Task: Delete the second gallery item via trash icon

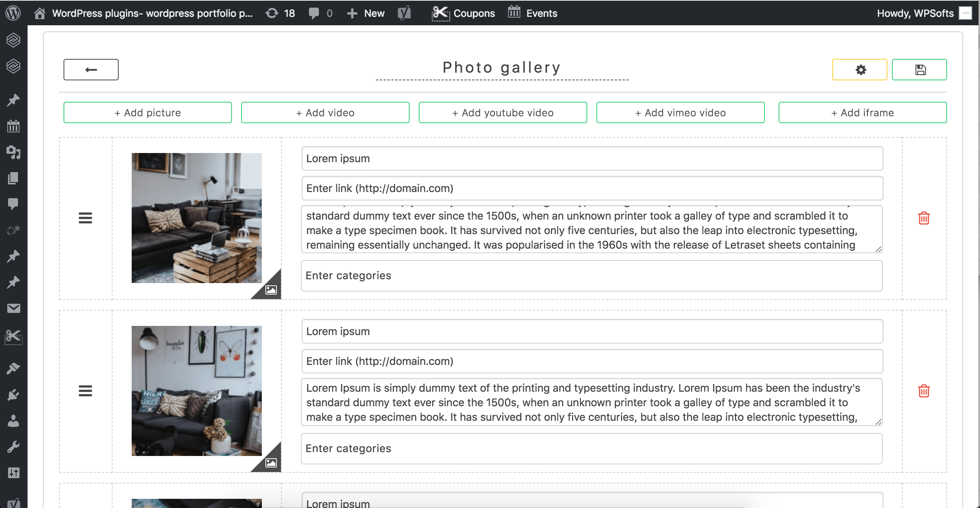Action: [x=924, y=391]
